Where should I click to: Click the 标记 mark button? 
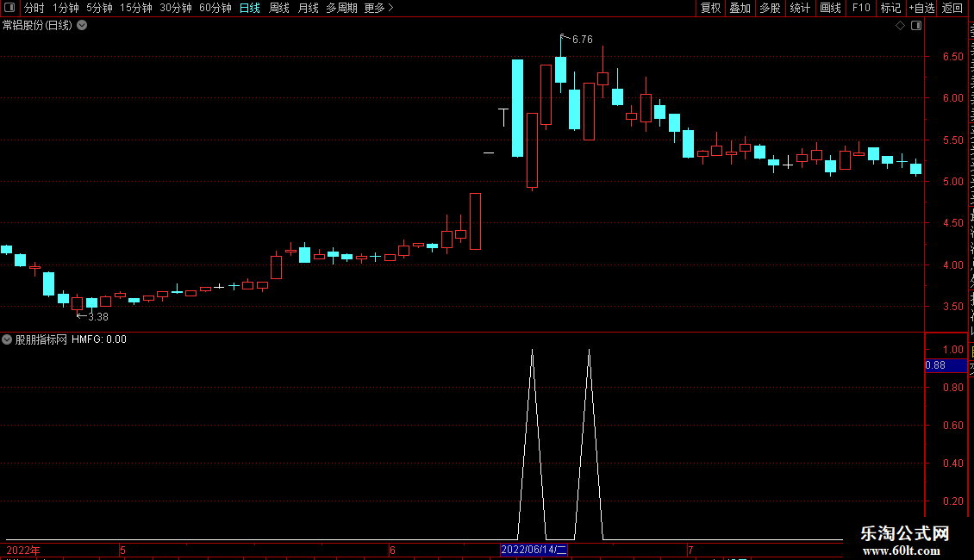tap(890, 8)
